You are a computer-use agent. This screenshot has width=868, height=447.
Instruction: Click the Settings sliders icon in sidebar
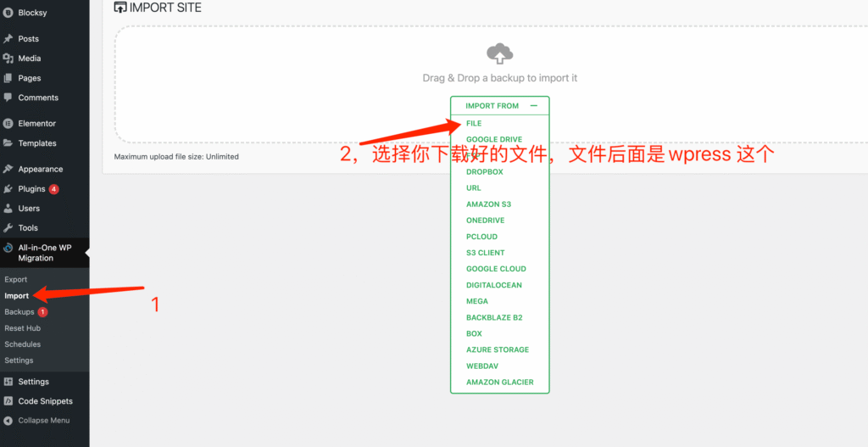pyautogui.click(x=8, y=382)
